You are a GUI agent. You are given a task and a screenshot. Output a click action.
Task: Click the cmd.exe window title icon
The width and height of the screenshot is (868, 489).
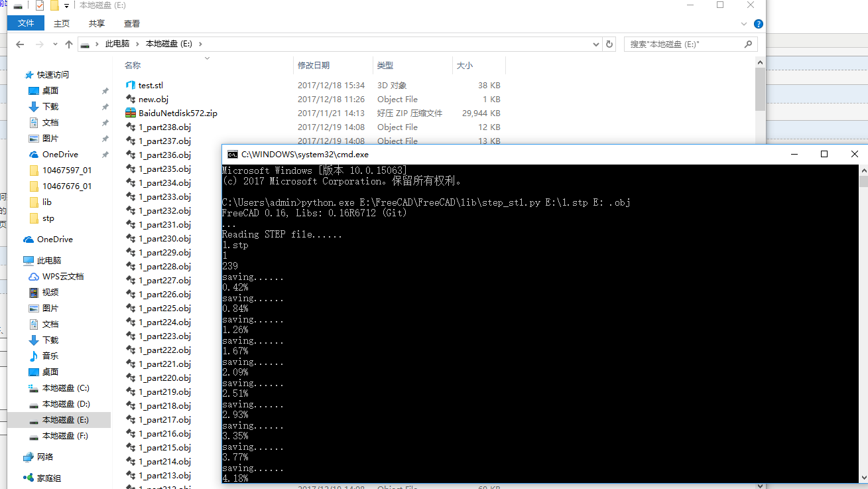click(x=232, y=154)
